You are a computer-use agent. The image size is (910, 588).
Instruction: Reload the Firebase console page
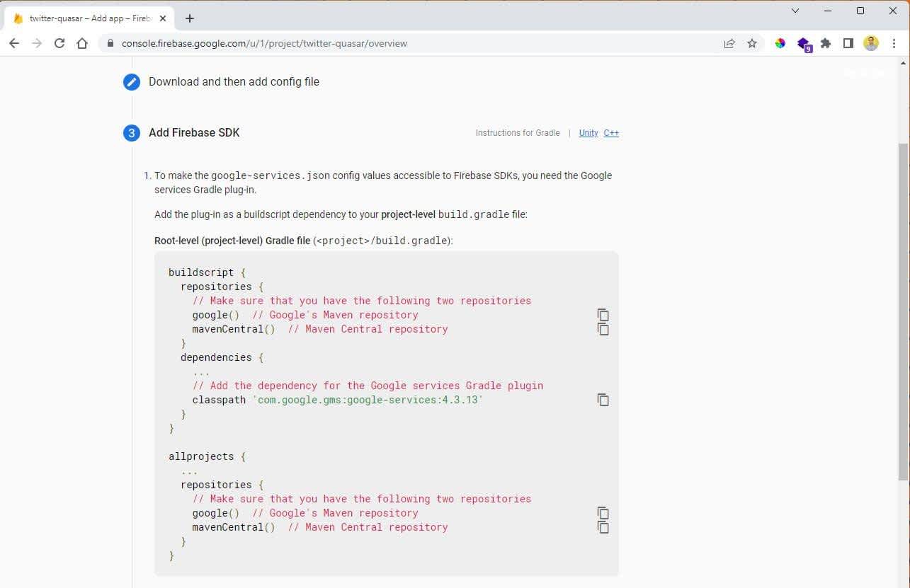pos(59,43)
